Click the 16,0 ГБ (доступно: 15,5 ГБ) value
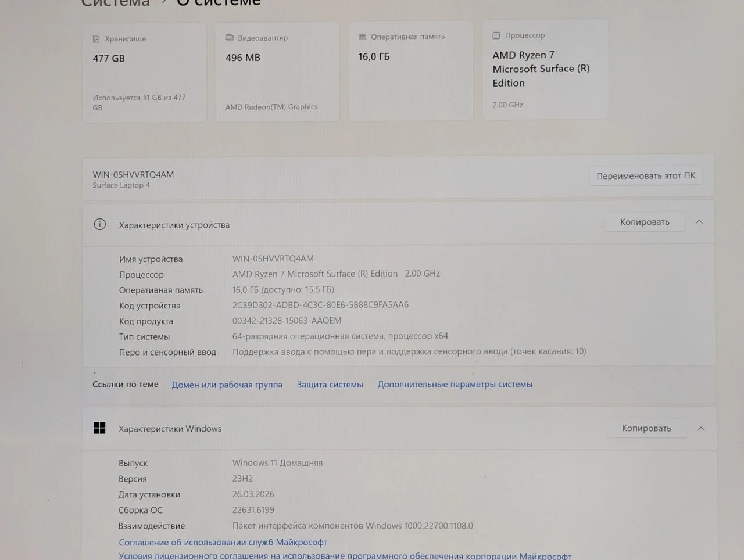 click(283, 289)
